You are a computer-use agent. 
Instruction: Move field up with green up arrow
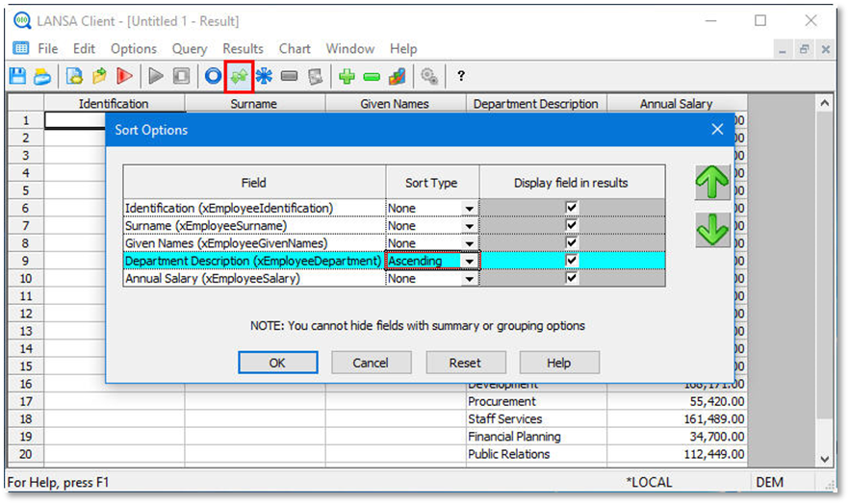[x=712, y=183]
